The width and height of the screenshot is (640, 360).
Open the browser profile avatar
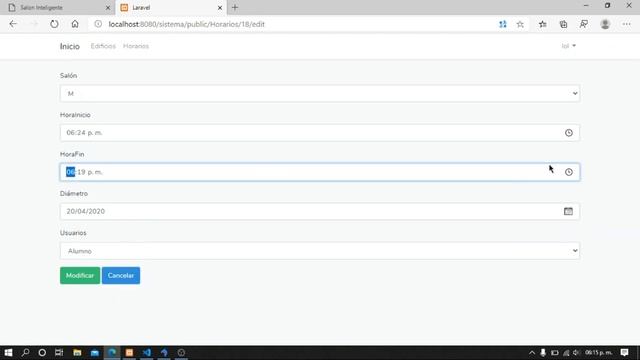[x=605, y=24]
